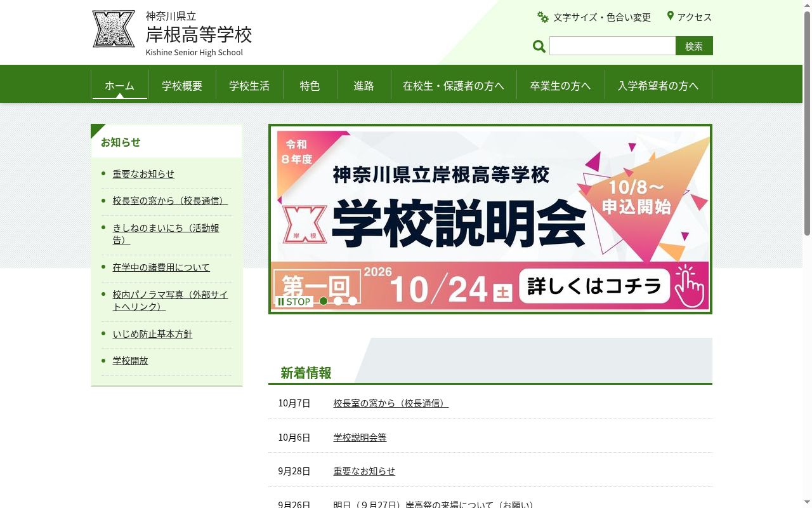Image resolution: width=812 pixels, height=508 pixels.
Task: Select the second slideshow dot indicator
Action: pos(338,301)
